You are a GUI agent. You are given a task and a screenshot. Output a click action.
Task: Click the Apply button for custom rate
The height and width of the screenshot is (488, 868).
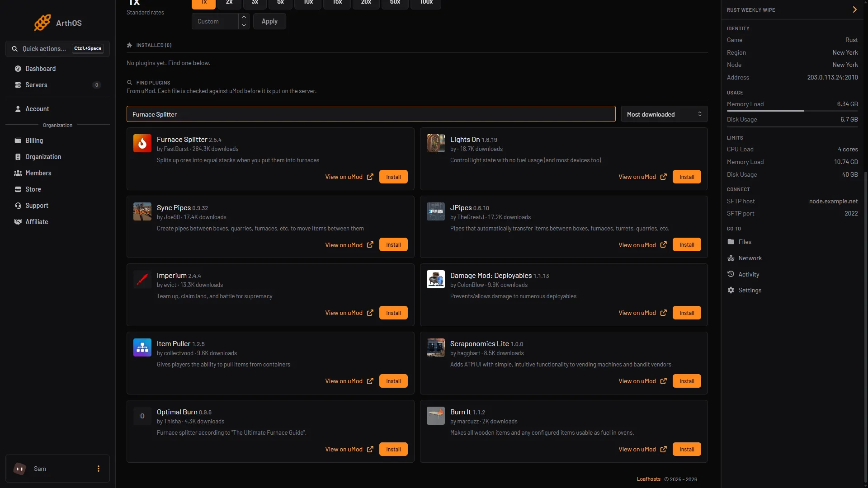click(x=269, y=21)
